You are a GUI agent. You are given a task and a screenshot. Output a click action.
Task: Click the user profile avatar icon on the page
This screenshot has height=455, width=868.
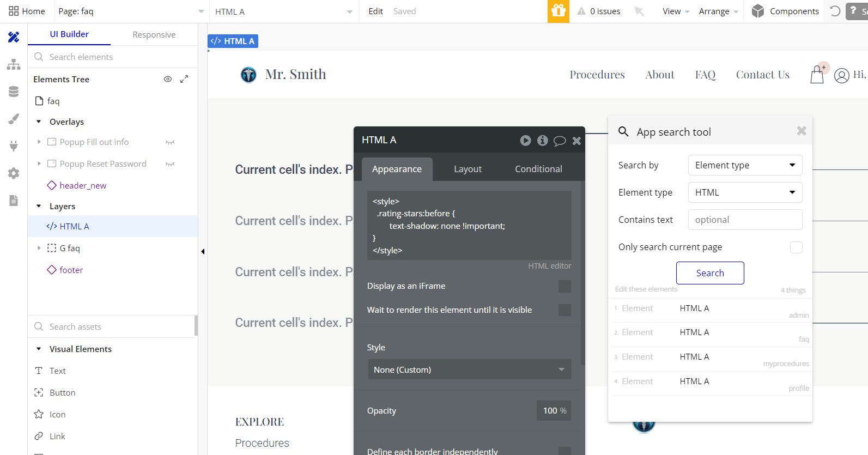coord(841,75)
